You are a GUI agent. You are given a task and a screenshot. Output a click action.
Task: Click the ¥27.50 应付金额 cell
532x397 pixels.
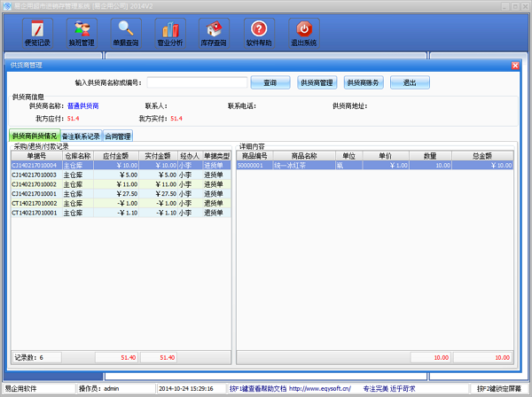116,194
